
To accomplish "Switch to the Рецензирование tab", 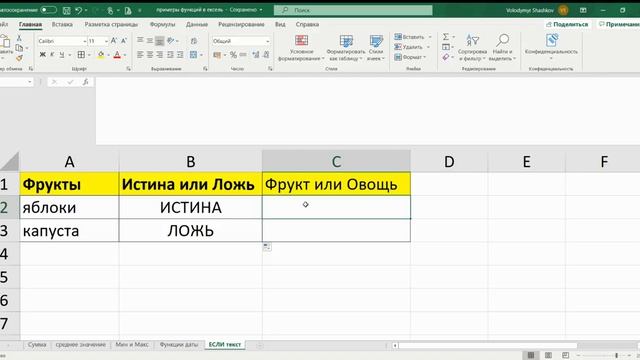I will [x=241, y=24].
